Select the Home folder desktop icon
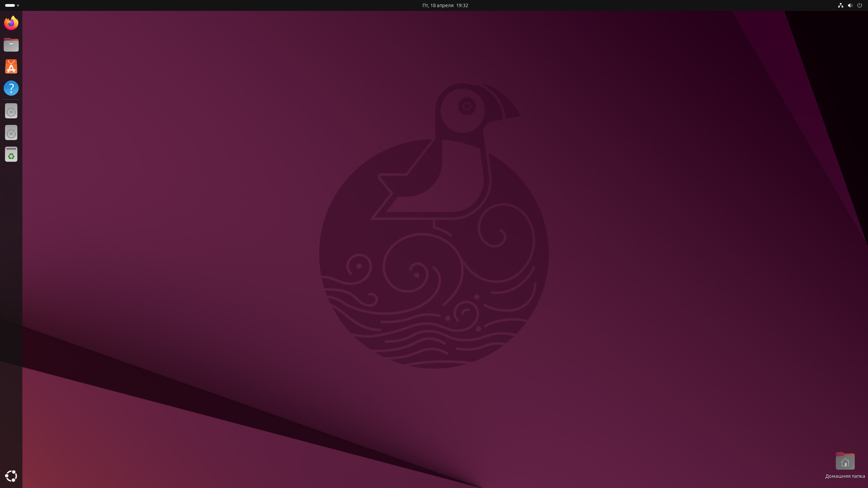868x488 pixels. 845,461
